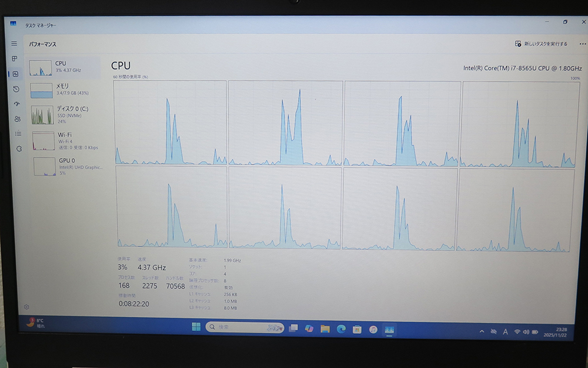Click the 3% utilization value
588x368 pixels.
(x=123, y=267)
